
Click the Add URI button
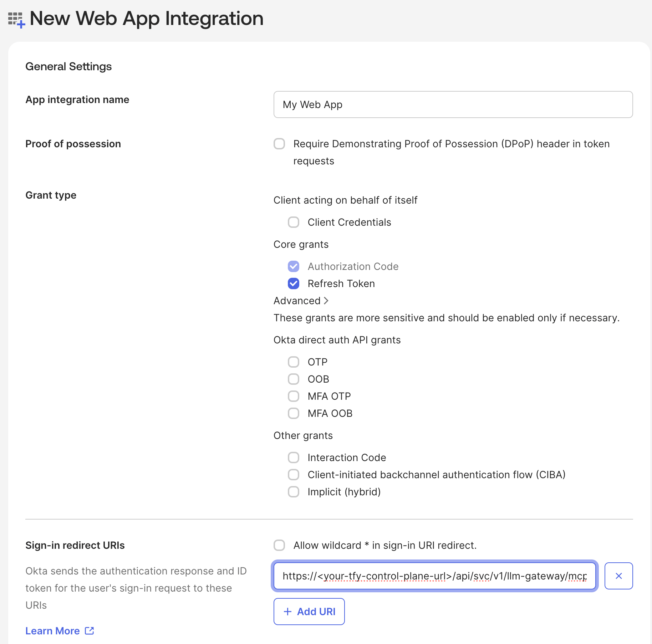click(309, 612)
